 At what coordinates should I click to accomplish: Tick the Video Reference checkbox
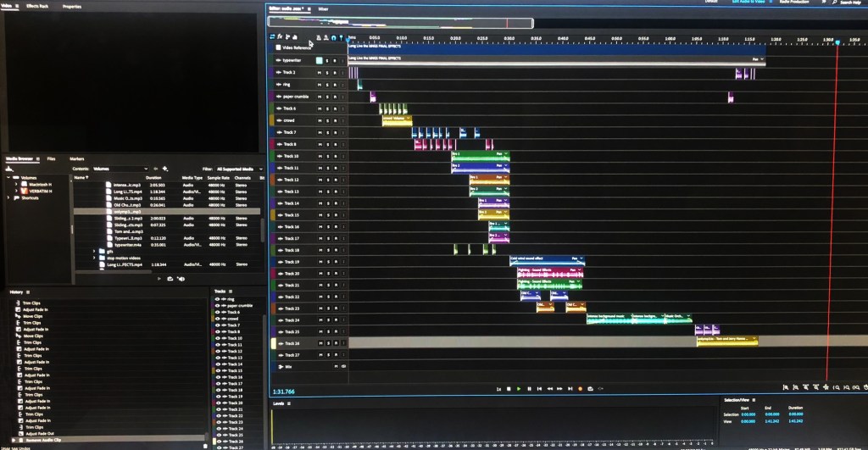[x=276, y=48]
